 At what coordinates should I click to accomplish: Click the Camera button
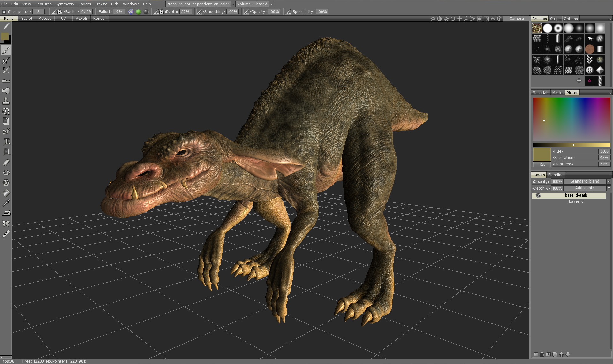tap(516, 19)
